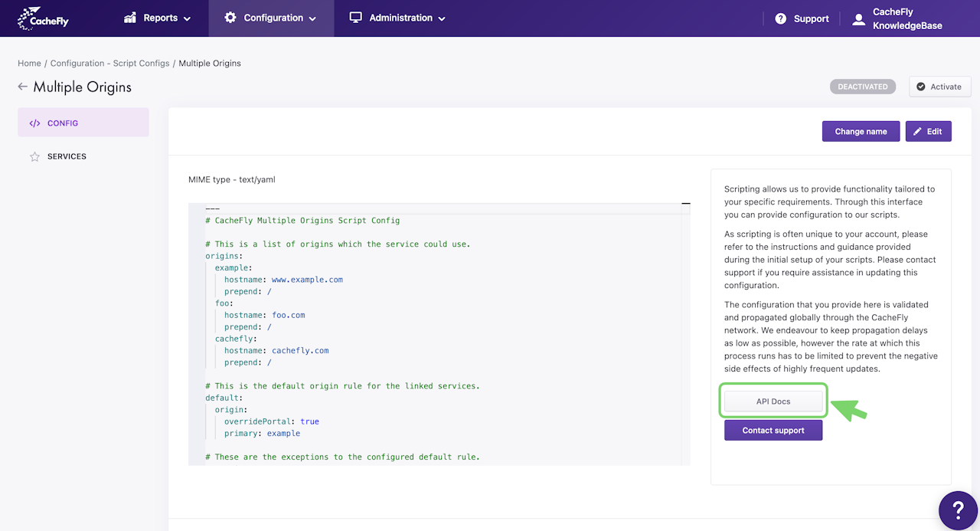
Task: Select the SERVICES sidebar tab
Action: point(67,156)
